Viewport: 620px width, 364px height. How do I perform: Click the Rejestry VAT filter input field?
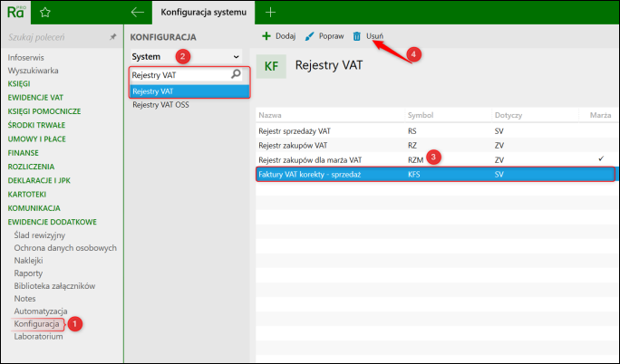186,74
